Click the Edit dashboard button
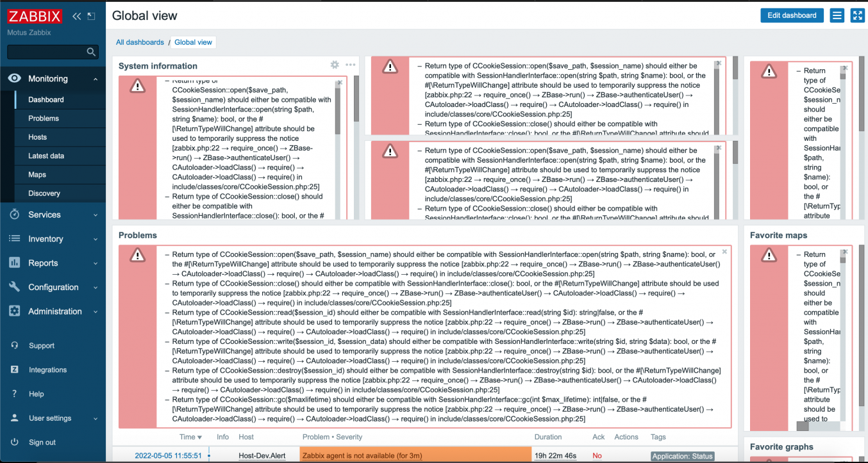 point(792,15)
